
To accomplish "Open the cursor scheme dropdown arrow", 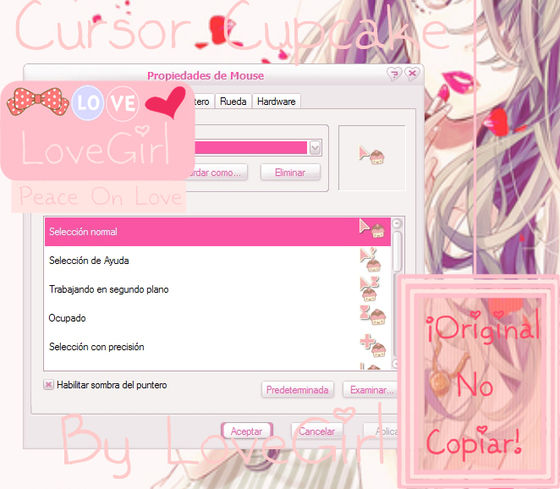I will 315,148.
